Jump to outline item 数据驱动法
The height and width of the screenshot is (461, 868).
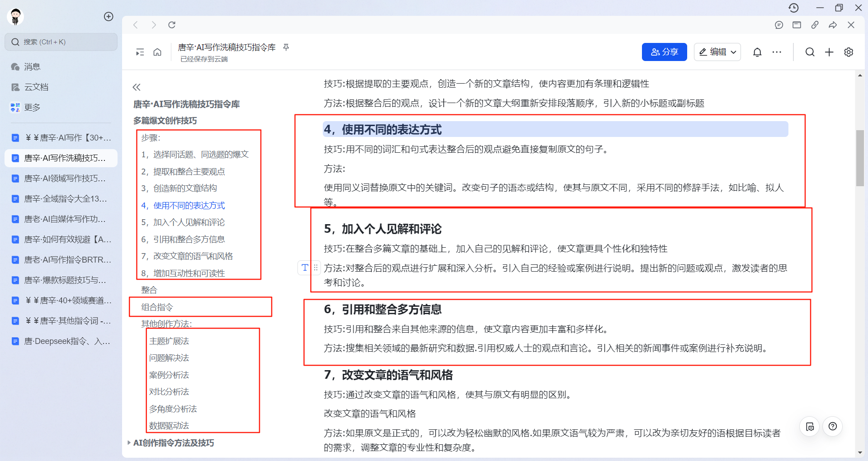pos(169,426)
